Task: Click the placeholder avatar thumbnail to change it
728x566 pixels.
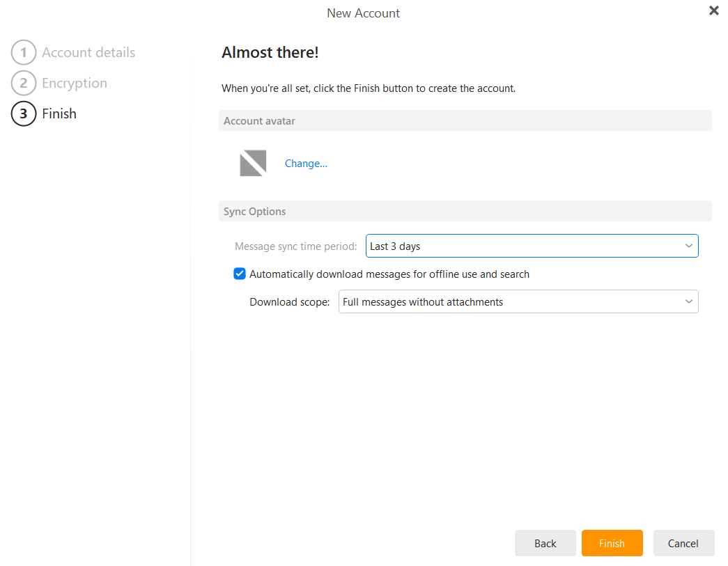Action: click(x=252, y=163)
